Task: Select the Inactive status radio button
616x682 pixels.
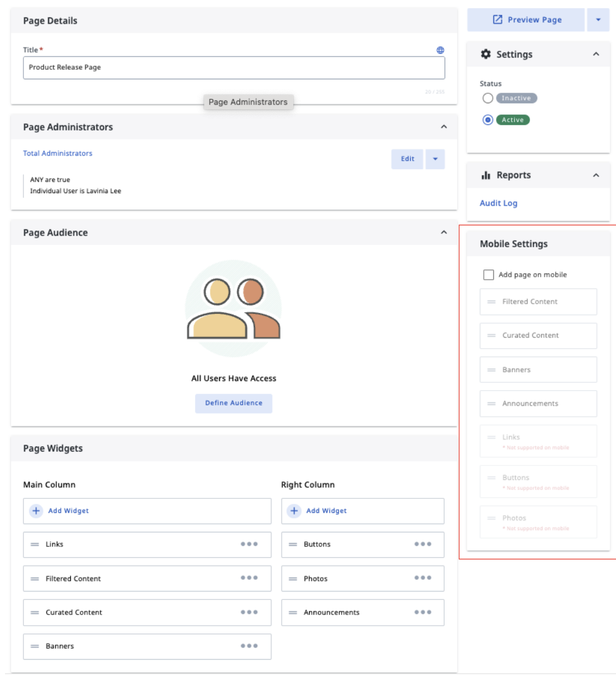Action: pyautogui.click(x=487, y=97)
